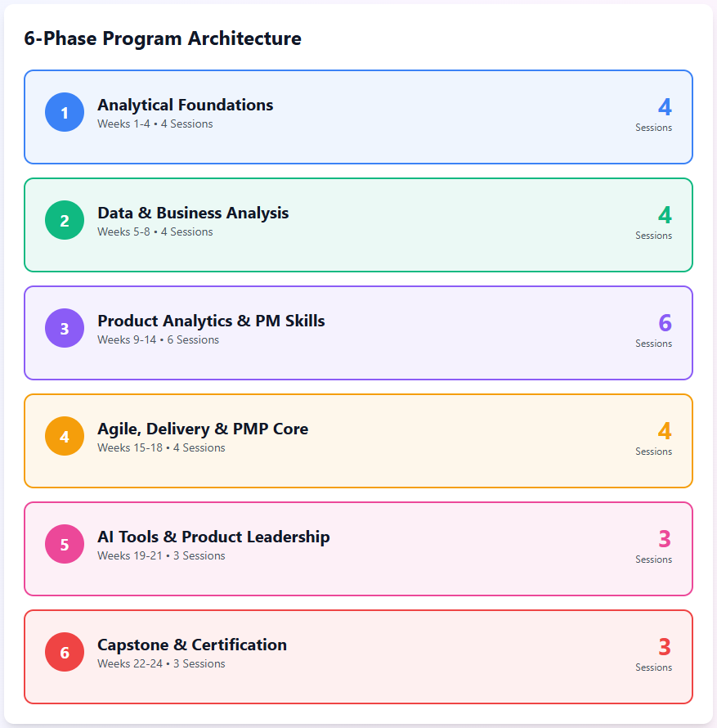Image resolution: width=717 pixels, height=728 pixels.
Task: Open the AI Tools & Product Leadership title
Action: point(213,537)
